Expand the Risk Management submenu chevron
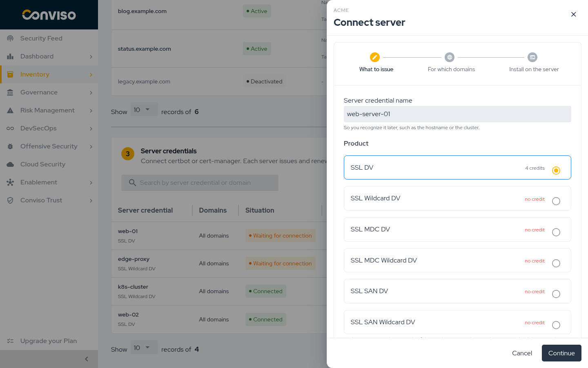Viewport: 588px width, 368px height. point(91,111)
